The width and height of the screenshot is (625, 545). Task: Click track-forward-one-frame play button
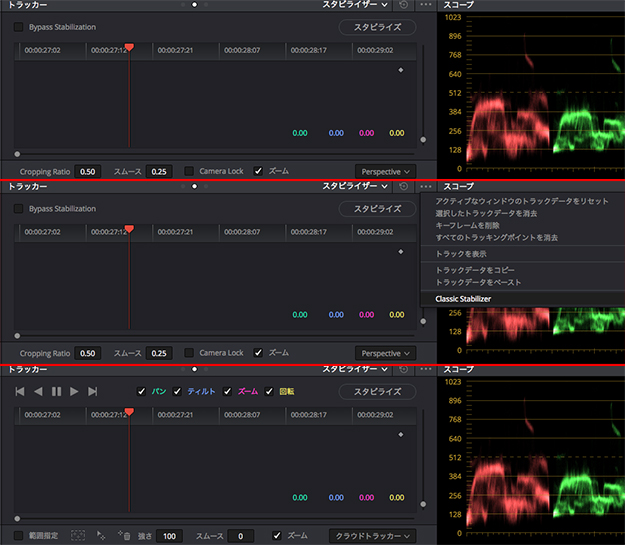pos(74,391)
